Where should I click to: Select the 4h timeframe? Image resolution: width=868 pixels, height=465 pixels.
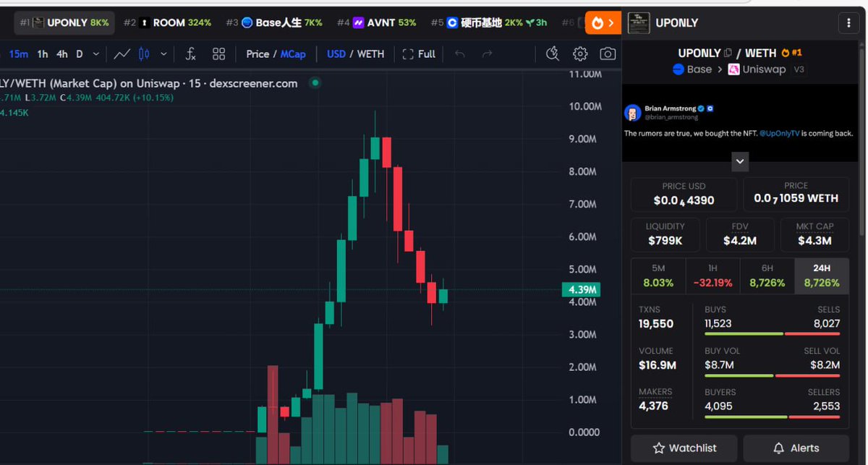click(x=62, y=54)
